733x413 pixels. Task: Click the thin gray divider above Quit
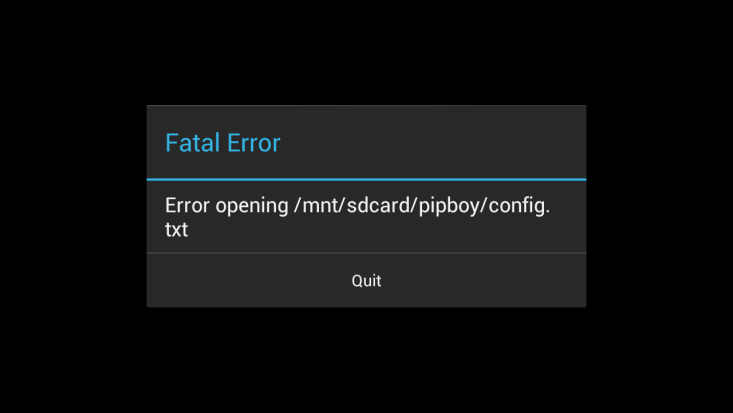(x=366, y=253)
